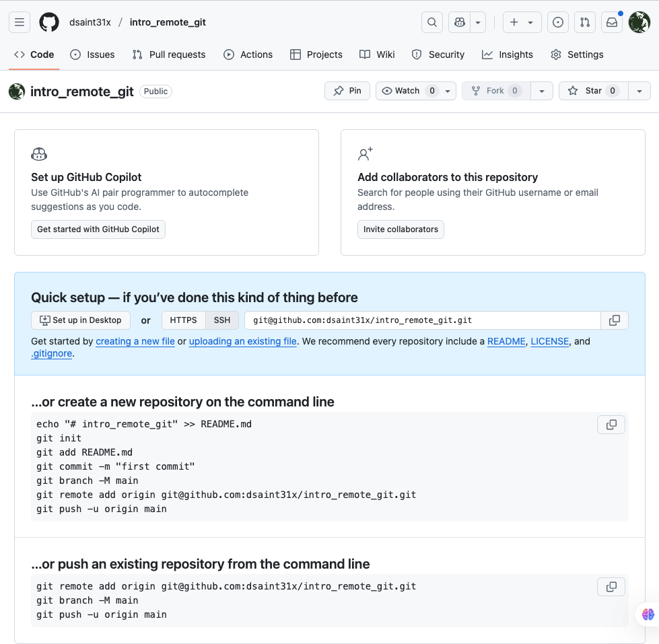This screenshot has width=659, height=644.
Task: Go to the Actions tab
Action: pos(248,55)
